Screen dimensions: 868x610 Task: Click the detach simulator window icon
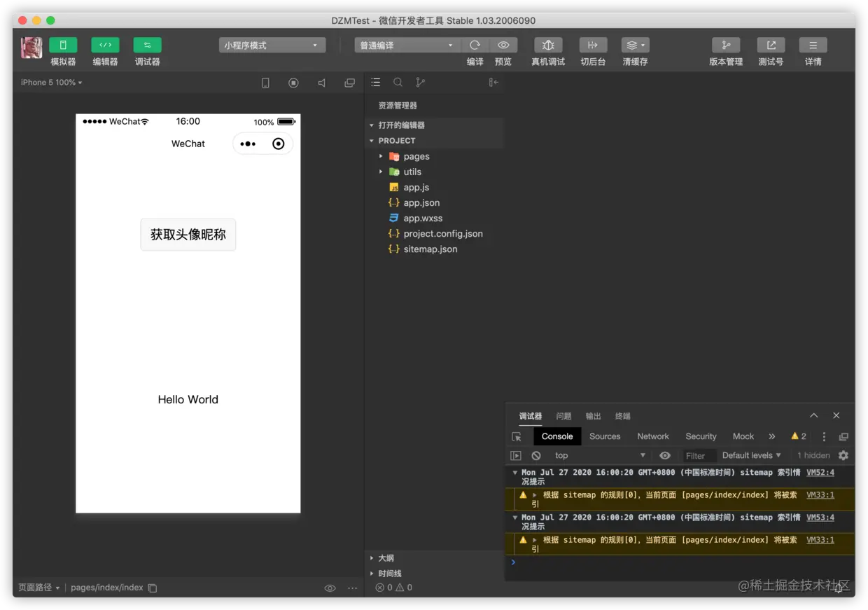point(349,83)
